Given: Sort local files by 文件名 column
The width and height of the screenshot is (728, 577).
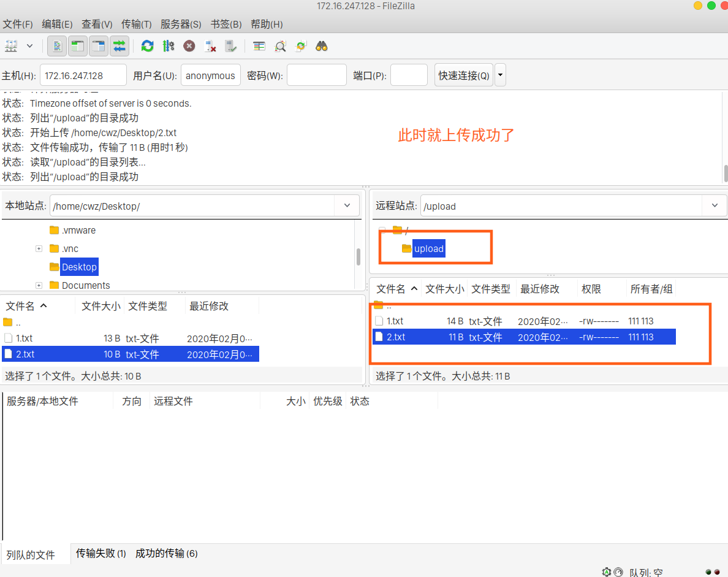Looking at the screenshot, I should (x=39, y=306).
